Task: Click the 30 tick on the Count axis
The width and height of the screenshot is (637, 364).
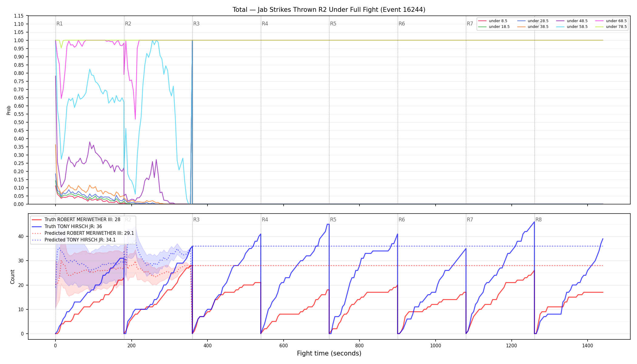Action: tap(21, 261)
